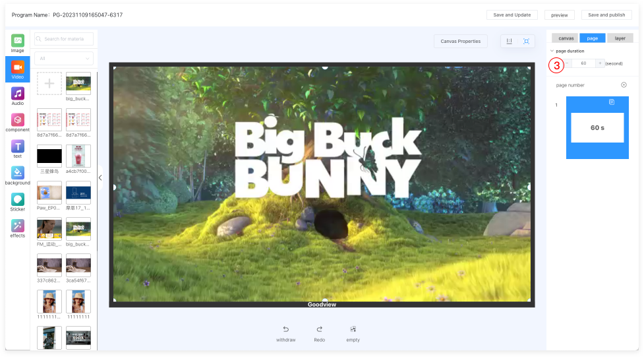
Task: Select the second 8d7a7f66 thumbnail
Action: coord(78,119)
